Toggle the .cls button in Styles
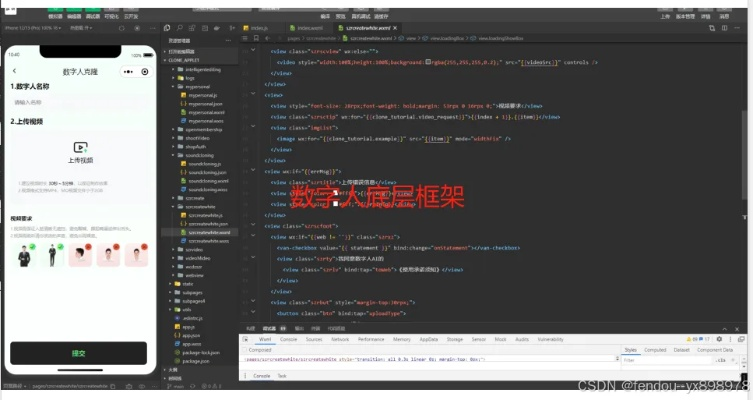This screenshot has height=400, width=753. [x=720, y=360]
